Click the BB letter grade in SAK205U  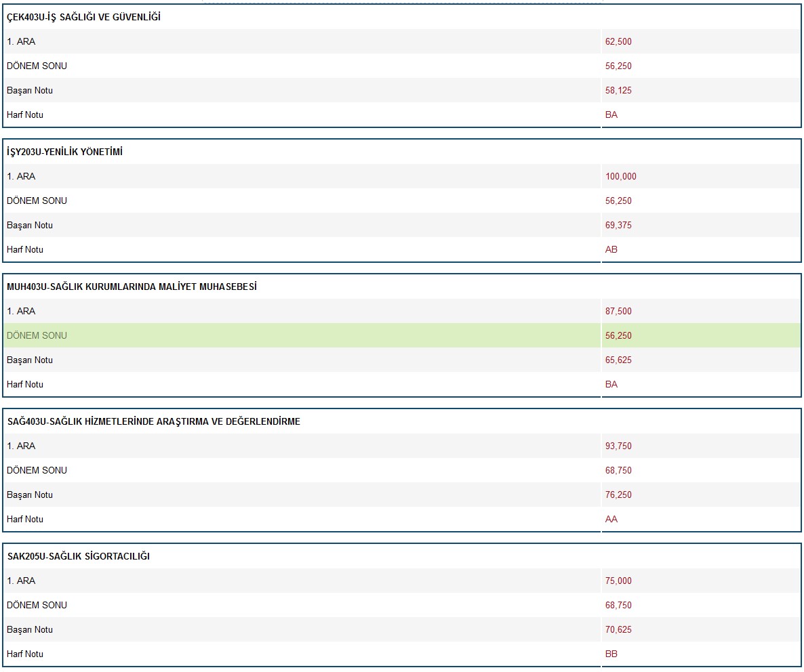tap(611, 654)
